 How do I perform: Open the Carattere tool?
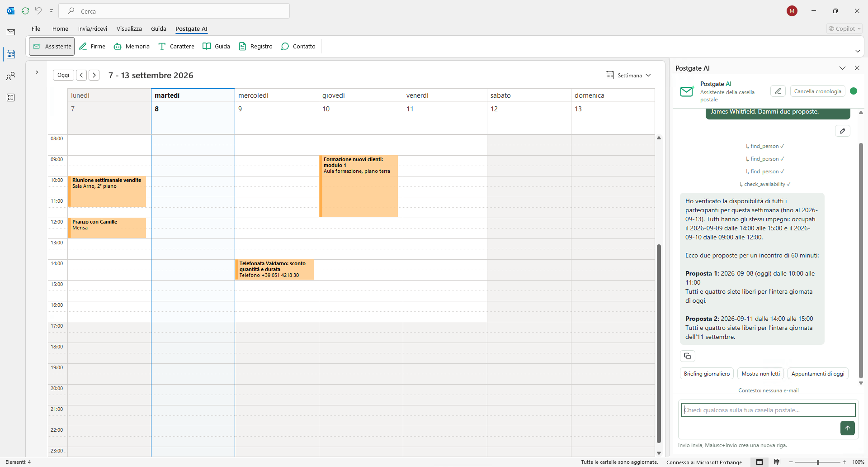pyautogui.click(x=176, y=46)
